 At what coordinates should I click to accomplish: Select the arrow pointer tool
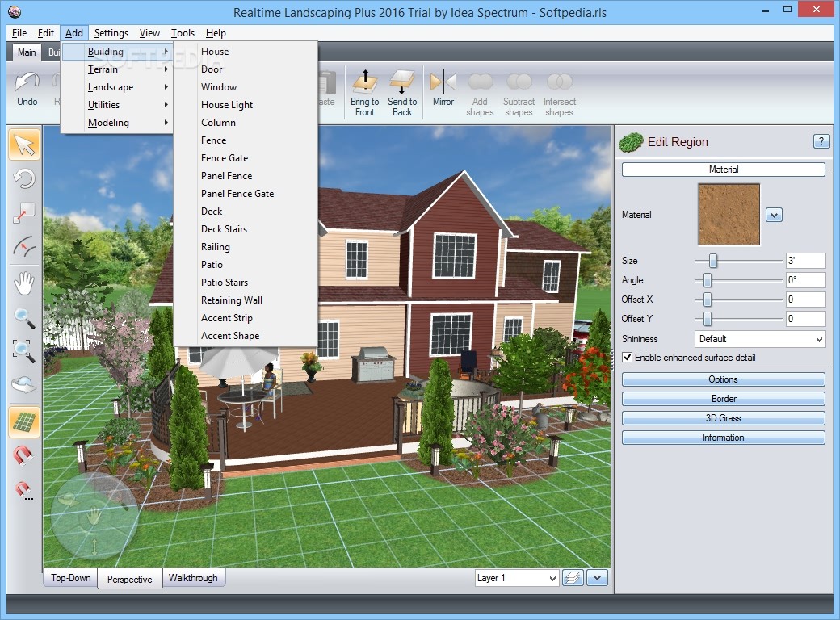click(24, 145)
